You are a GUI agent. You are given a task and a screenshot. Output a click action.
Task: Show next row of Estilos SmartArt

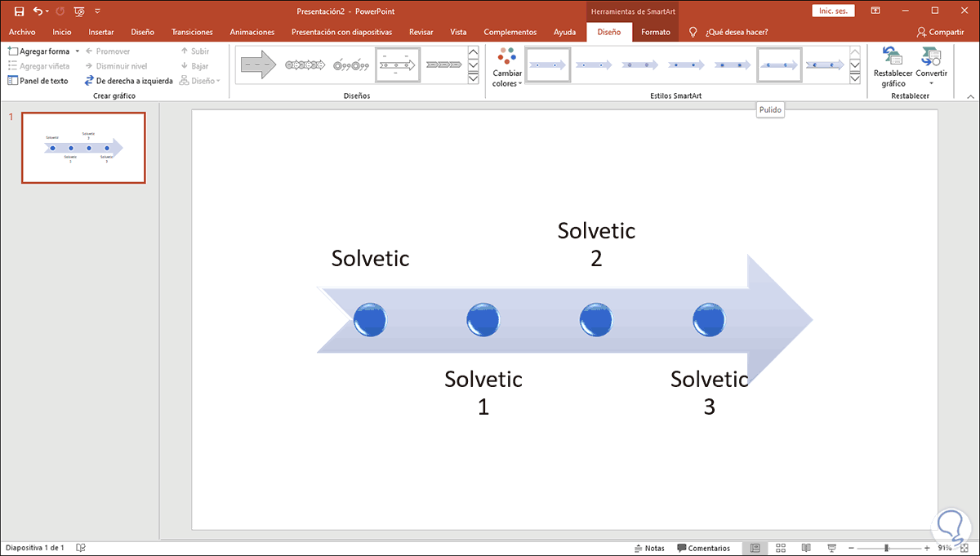click(x=855, y=65)
